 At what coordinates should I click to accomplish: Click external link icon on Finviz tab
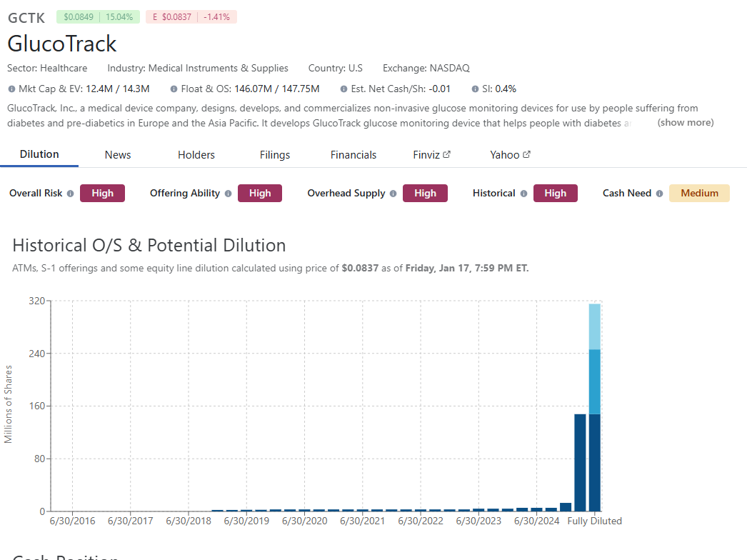coord(446,154)
